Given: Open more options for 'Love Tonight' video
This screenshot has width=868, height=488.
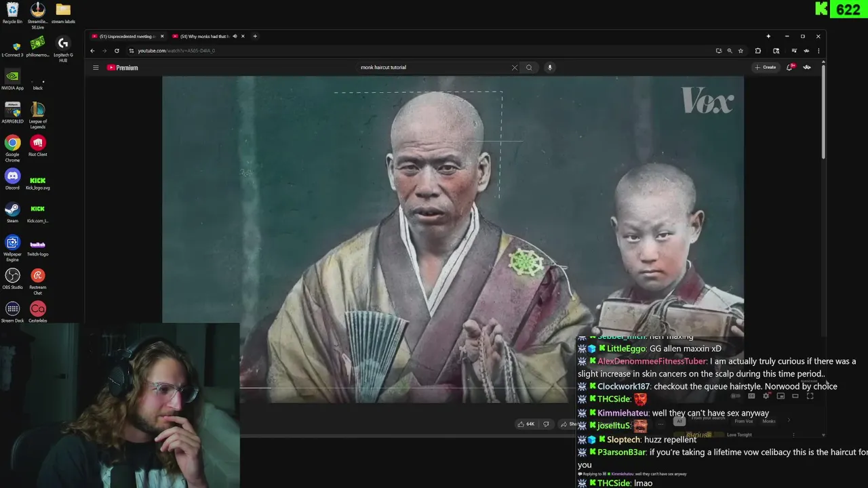Looking at the screenshot, I should (x=793, y=435).
